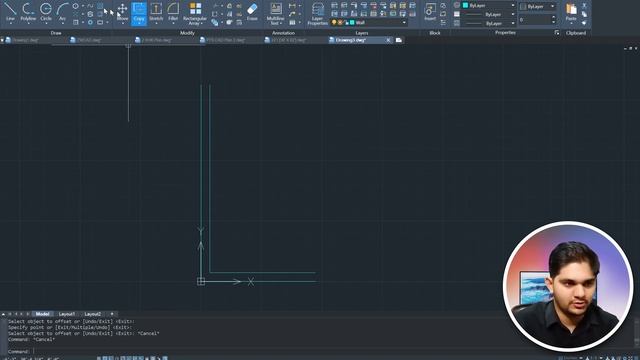
Task: Add a new layout with plus button
Action: tap(112, 314)
